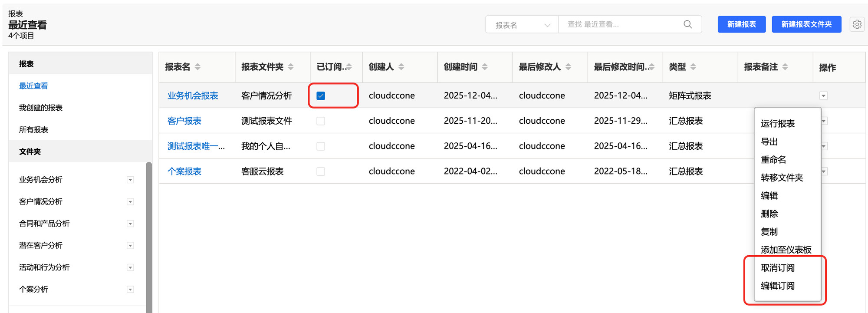Focus the 查找 最近查看 search field
The image size is (868, 313).
621,24
